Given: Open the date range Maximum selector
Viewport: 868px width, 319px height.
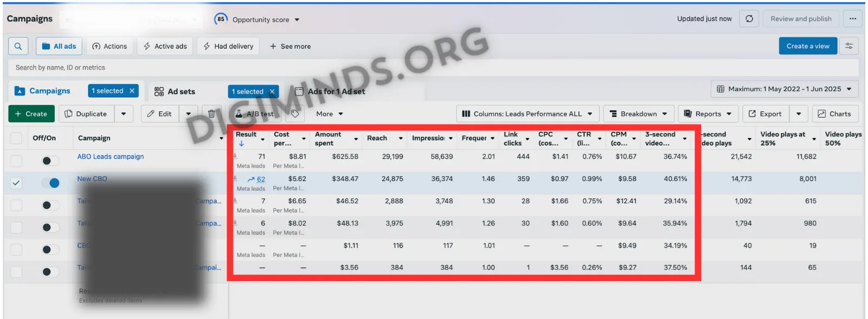Looking at the screenshot, I should point(784,89).
